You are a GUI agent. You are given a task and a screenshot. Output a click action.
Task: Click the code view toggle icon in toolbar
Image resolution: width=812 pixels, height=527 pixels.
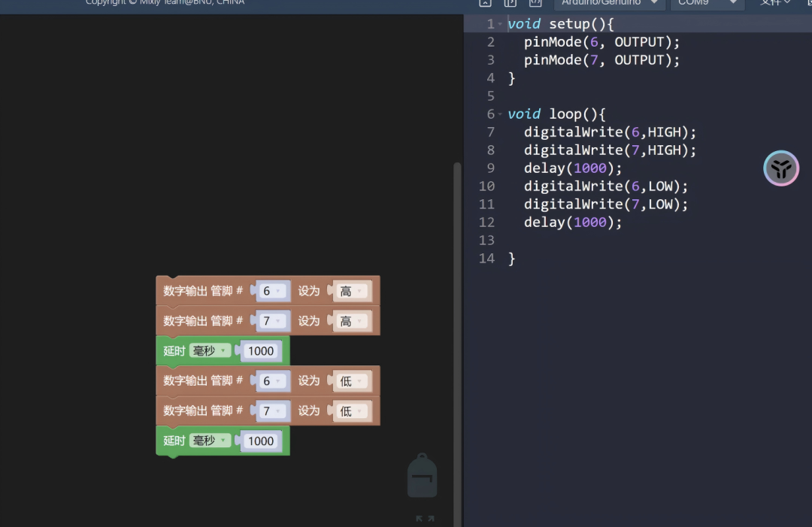(535, 3)
